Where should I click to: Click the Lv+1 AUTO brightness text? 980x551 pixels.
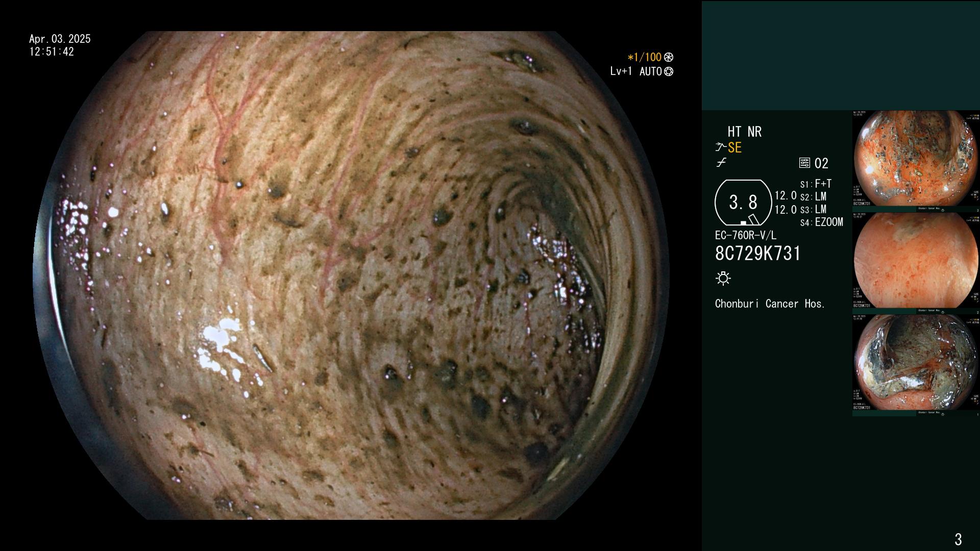(x=636, y=71)
